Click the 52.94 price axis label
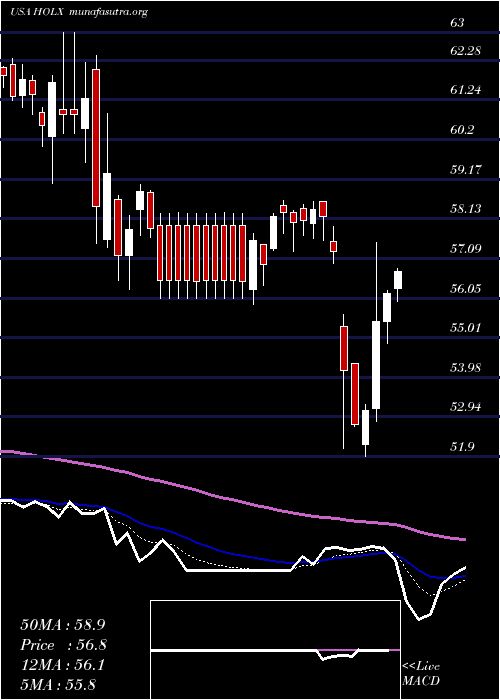The image size is (500, 700). (466, 407)
